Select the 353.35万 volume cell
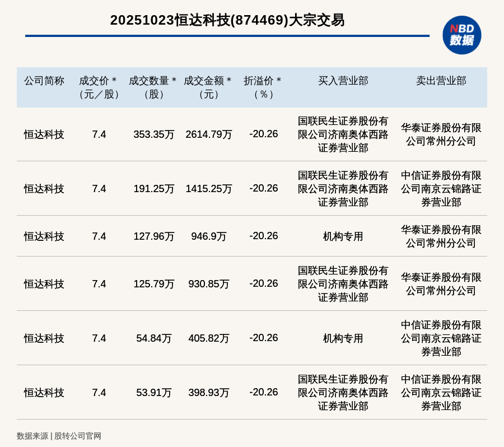Viewport: 504px width, 447px height. 153,134
